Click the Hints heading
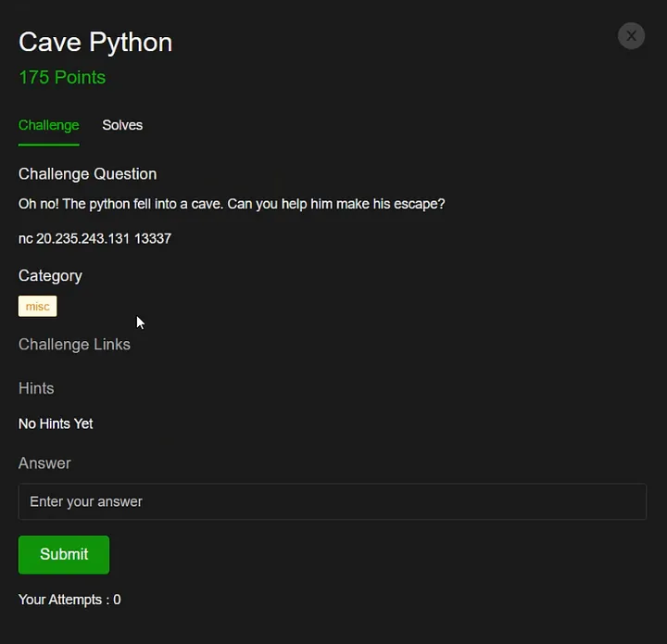667x644 pixels. click(36, 388)
